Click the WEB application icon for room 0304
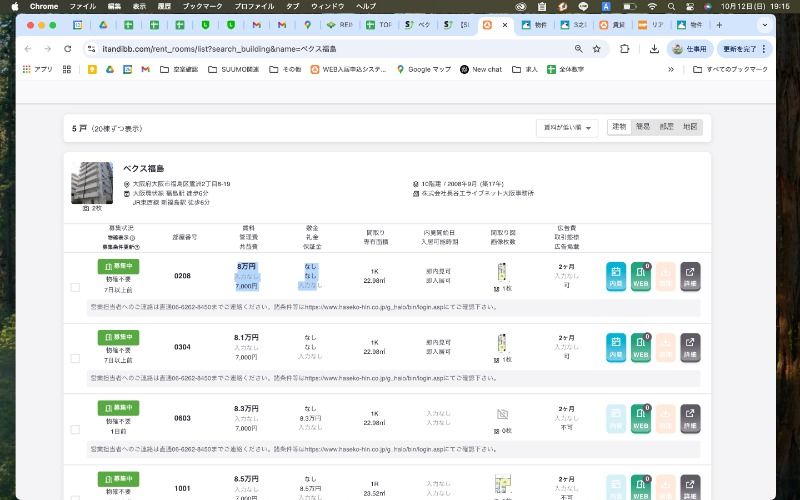 tap(641, 346)
